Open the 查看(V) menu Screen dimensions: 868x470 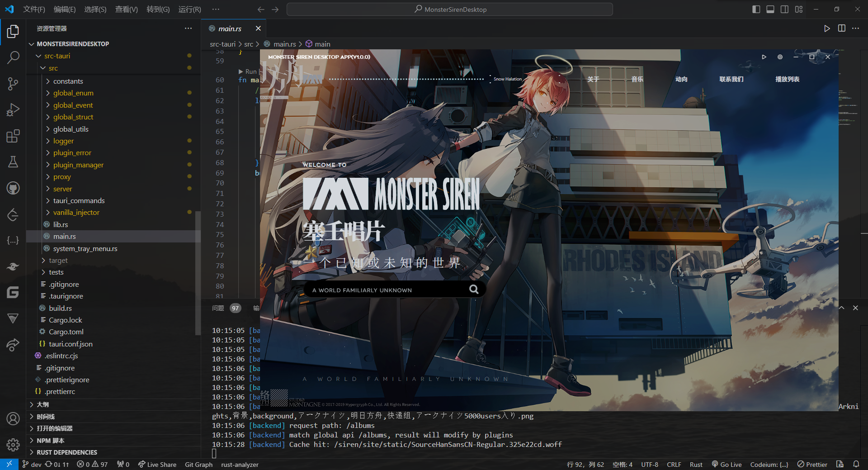[x=127, y=9]
